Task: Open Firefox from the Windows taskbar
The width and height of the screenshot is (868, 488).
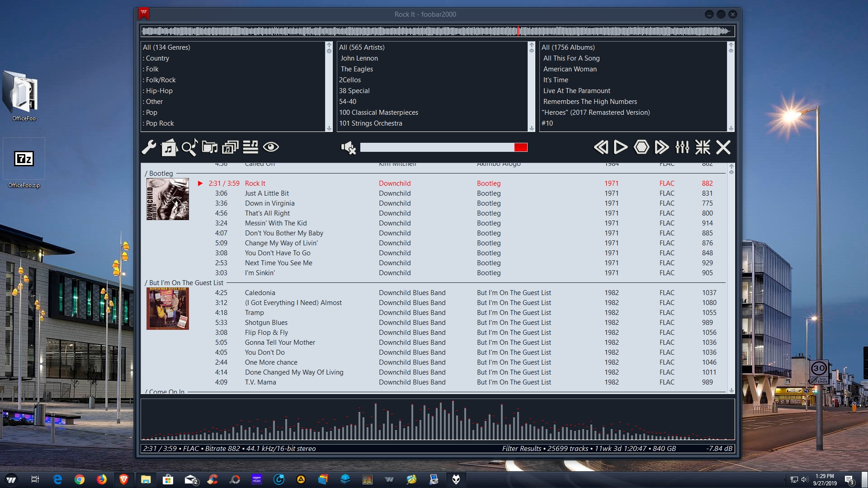Action: click(x=102, y=479)
